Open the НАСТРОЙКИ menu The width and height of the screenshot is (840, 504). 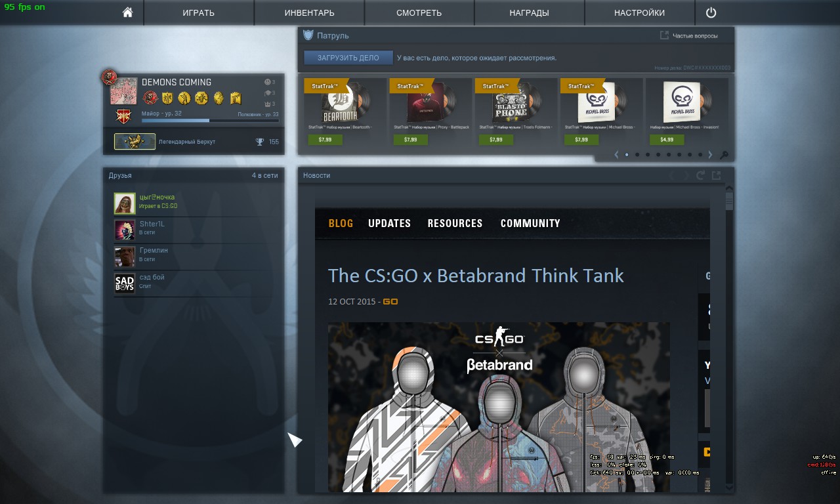point(639,12)
